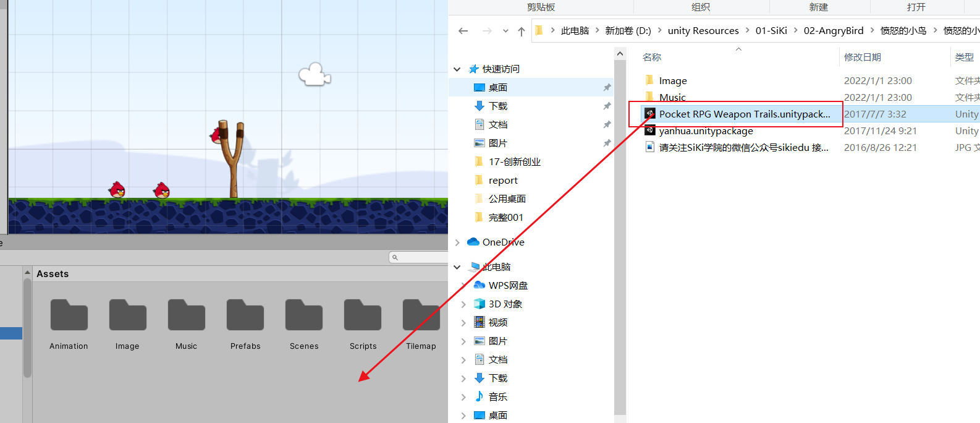Unpin 桌面 from quick access via pin icon
The height and width of the screenshot is (423, 980).
[x=607, y=88]
